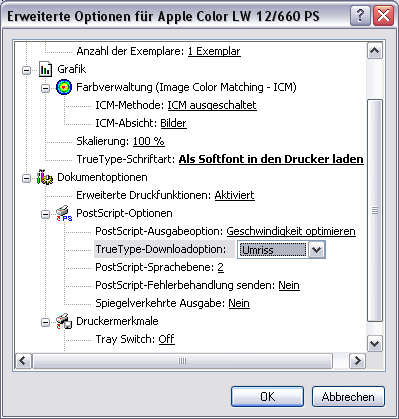Click the vertical scrollbar down arrow
399x419 pixels.
point(375,343)
